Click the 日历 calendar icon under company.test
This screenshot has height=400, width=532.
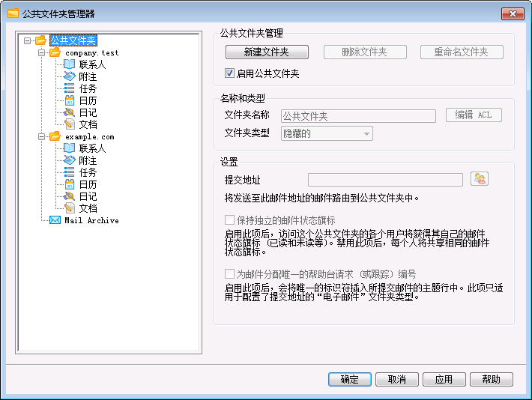70,100
